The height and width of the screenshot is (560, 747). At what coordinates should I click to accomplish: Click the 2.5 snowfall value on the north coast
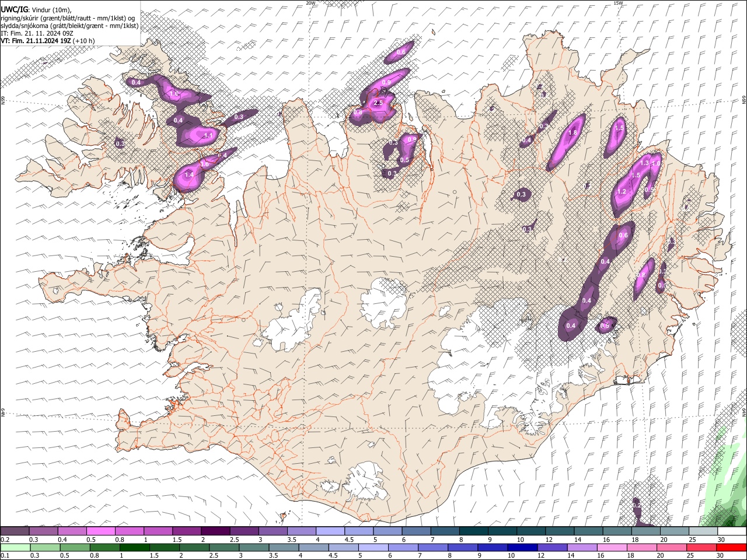[378, 103]
